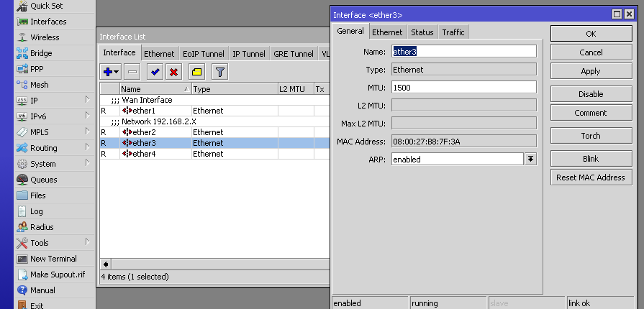Switch to the Ethernet tab in Interface List
Screen dimensions: 644x309
(159, 54)
